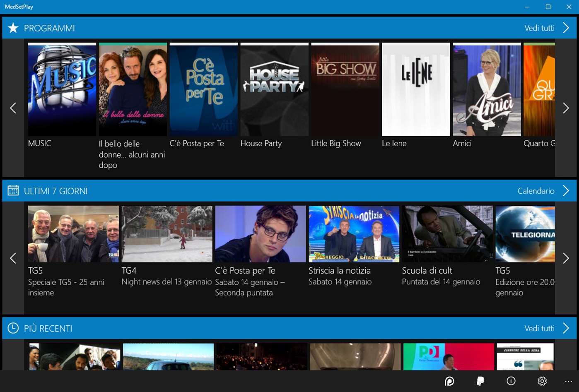Open the Le Iene program poster

point(416,89)
